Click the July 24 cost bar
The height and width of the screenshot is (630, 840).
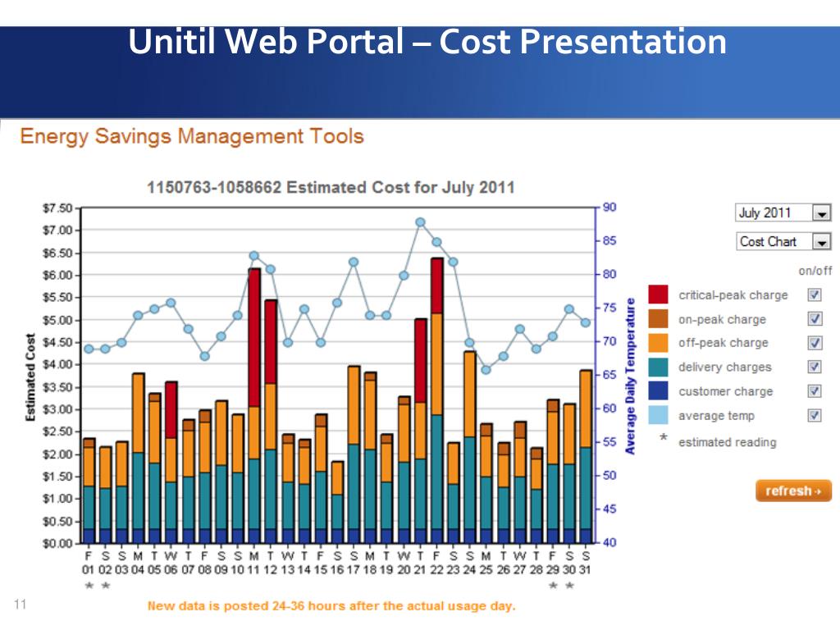coord(470,447)
